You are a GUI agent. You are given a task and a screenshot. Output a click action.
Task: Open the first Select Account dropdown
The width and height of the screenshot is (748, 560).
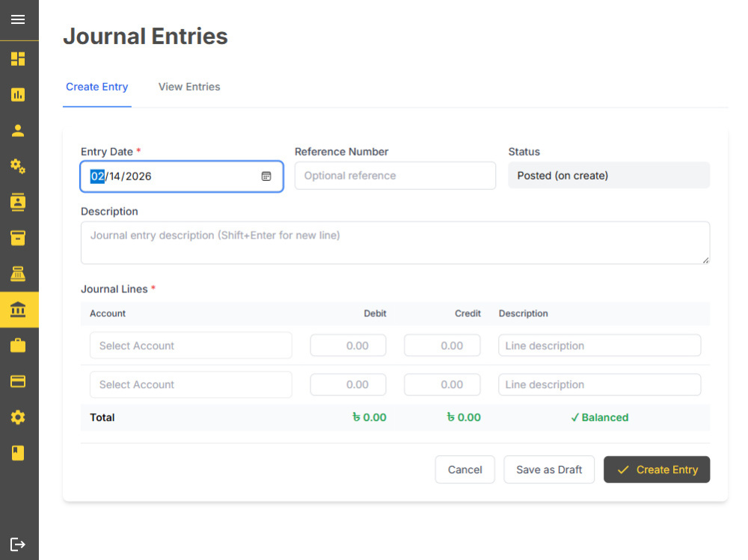[191, 345]
